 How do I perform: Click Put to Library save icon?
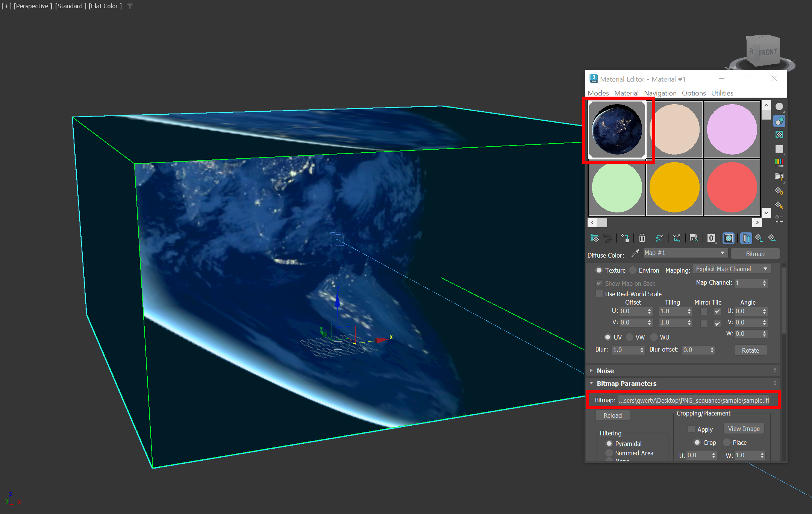click(x=694, y=238)
